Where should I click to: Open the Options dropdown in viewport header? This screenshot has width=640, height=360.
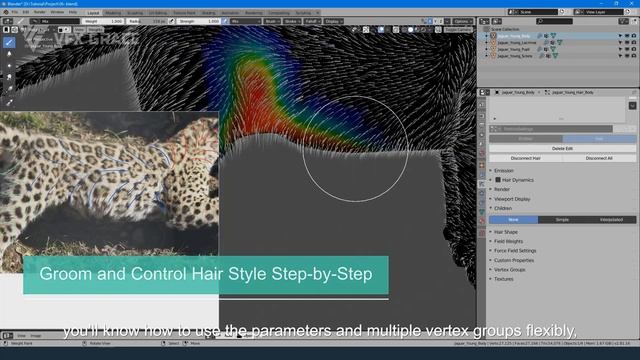click(462, 21)
